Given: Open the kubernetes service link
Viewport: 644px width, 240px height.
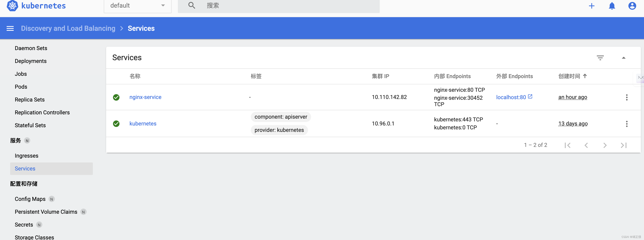Looking at the screenshot, I should pyautogui.click(x=143, y=124).
